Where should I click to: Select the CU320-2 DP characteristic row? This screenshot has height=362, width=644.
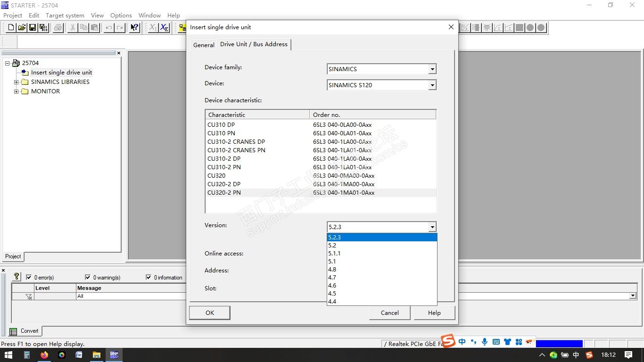[x=321, y=184]
